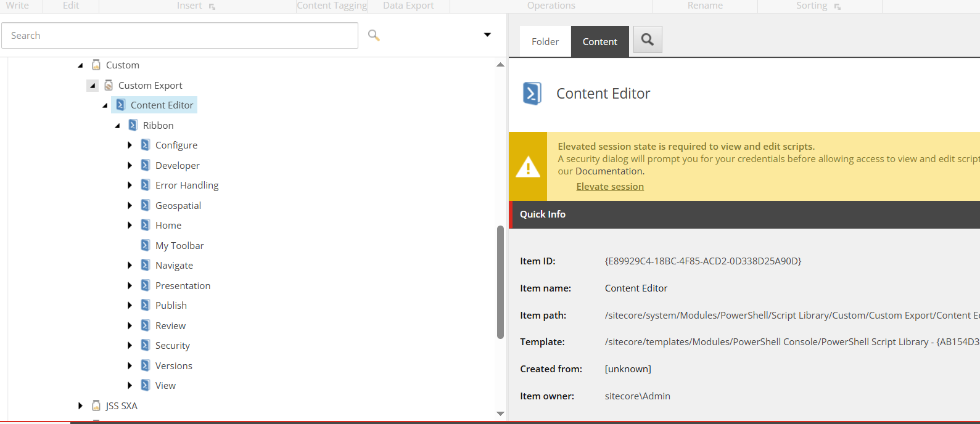Screen dimensions: 980x424
Task: Click the [unknown] Created from value
Action: click(628, 369)
